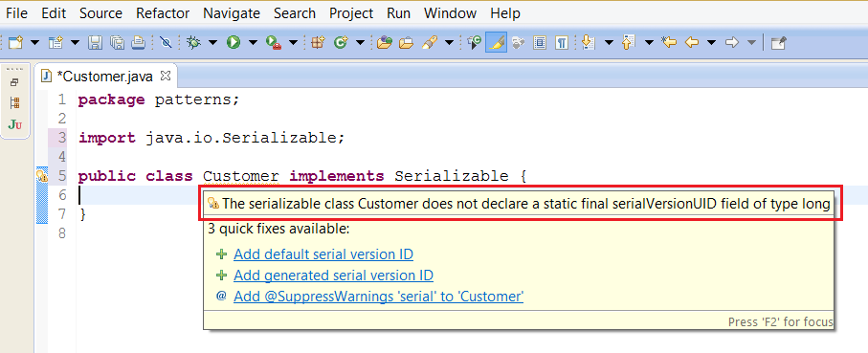The image size is (868, 353).
Task: Close the Customer.java tab
Action: (x=165, y=76)
